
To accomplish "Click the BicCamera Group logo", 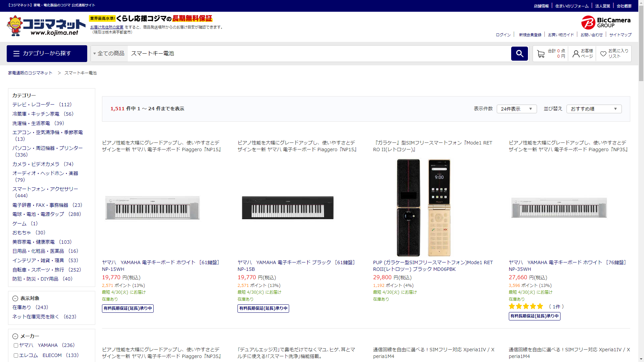I will pos(606,22).
